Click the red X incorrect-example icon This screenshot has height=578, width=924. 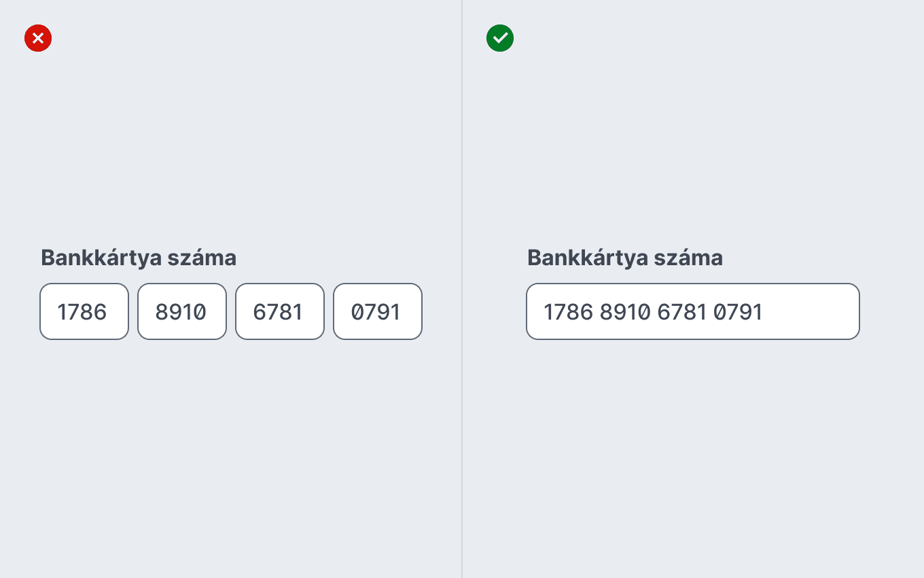[x=38, y=38]
